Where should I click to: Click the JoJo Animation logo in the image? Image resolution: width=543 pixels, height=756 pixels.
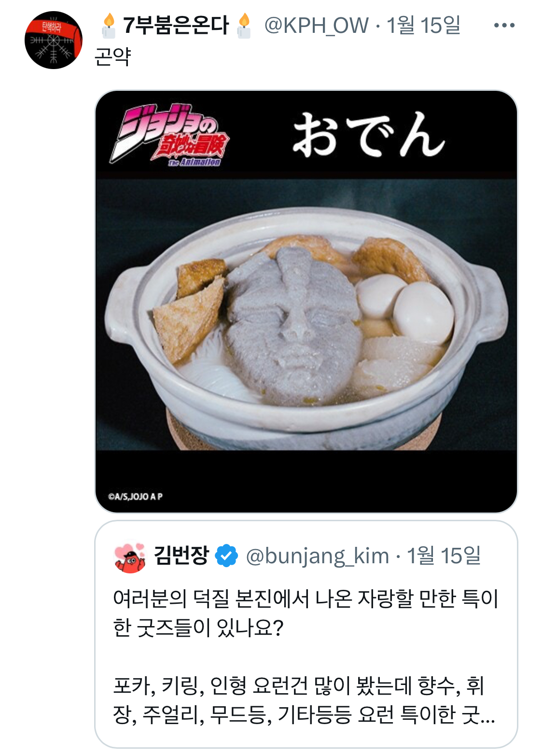(x=169, y=135)
